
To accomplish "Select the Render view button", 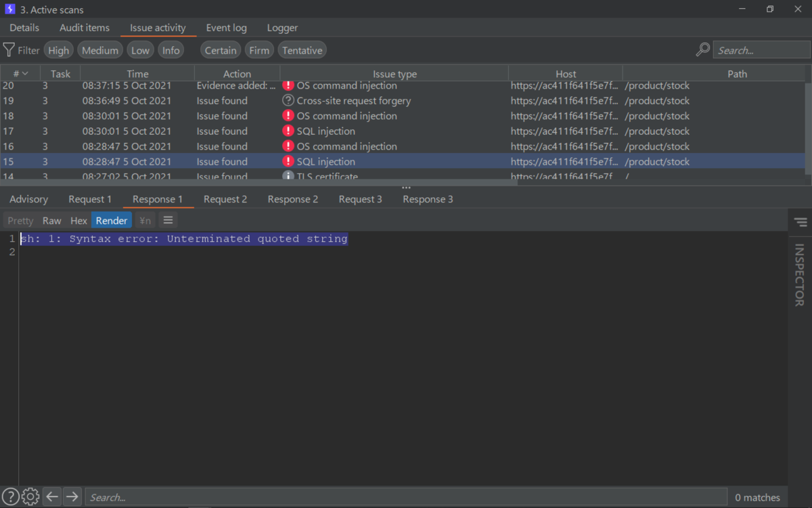I will click(112, 220).
